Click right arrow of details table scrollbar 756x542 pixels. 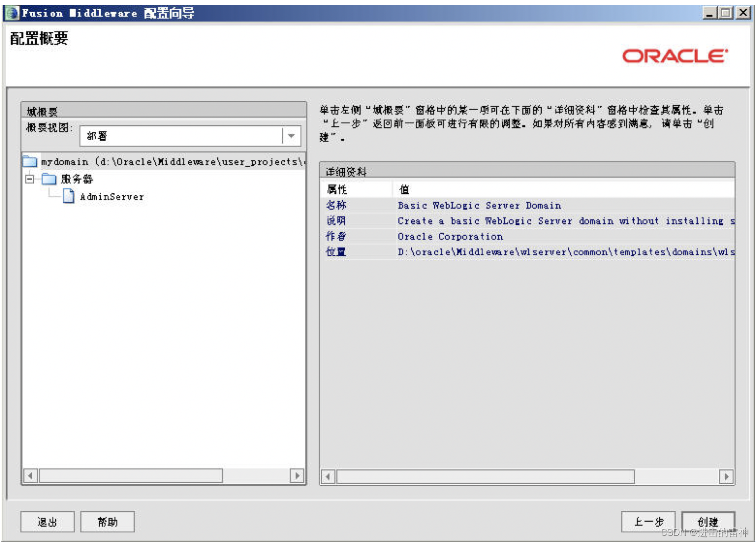[726, 477]
